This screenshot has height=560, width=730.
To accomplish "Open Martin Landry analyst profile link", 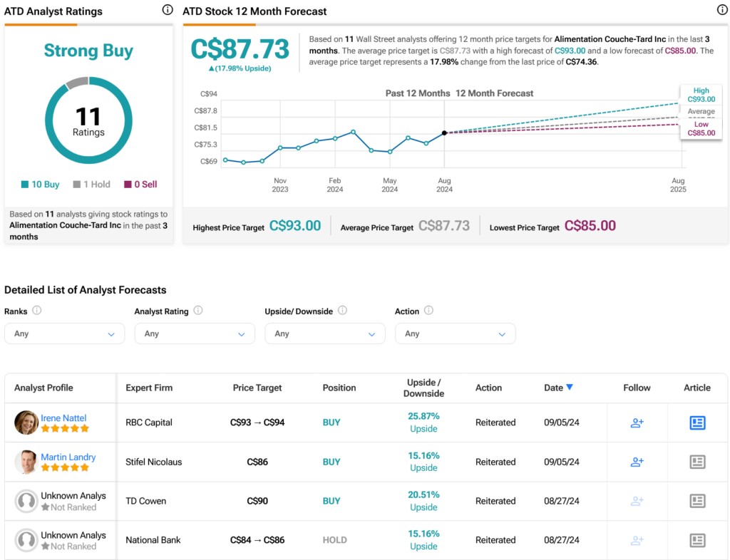I will 68,457.
